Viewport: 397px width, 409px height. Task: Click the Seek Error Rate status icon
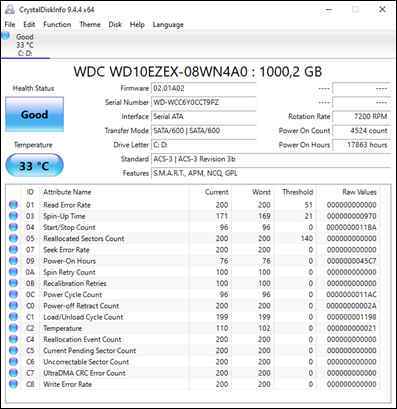13,250
